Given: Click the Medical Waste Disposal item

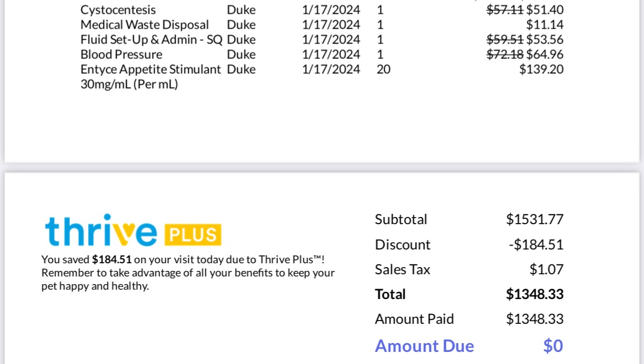Looking at the screenshot, I should pos(145,25).
